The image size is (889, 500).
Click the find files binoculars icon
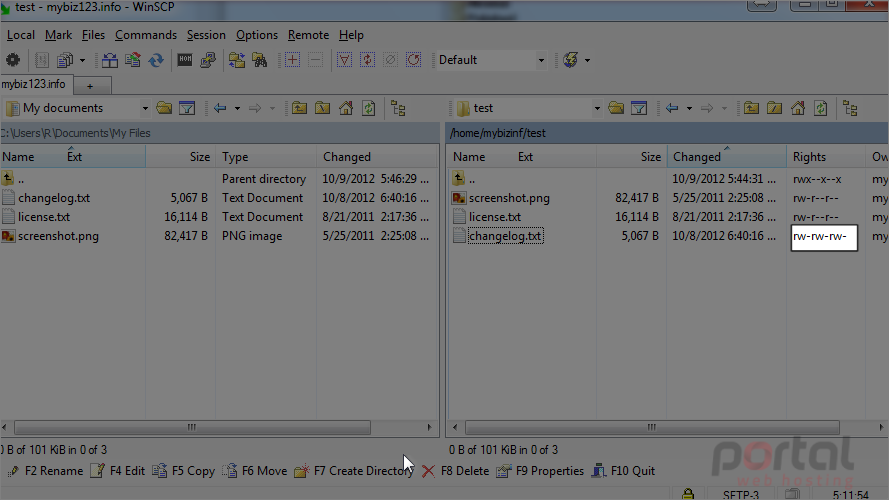click(260, 60)
